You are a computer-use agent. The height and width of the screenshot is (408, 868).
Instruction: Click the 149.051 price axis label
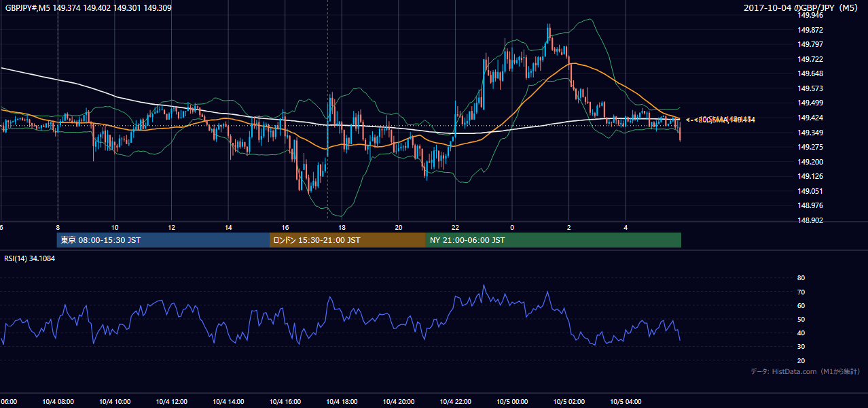click(810, 191)
